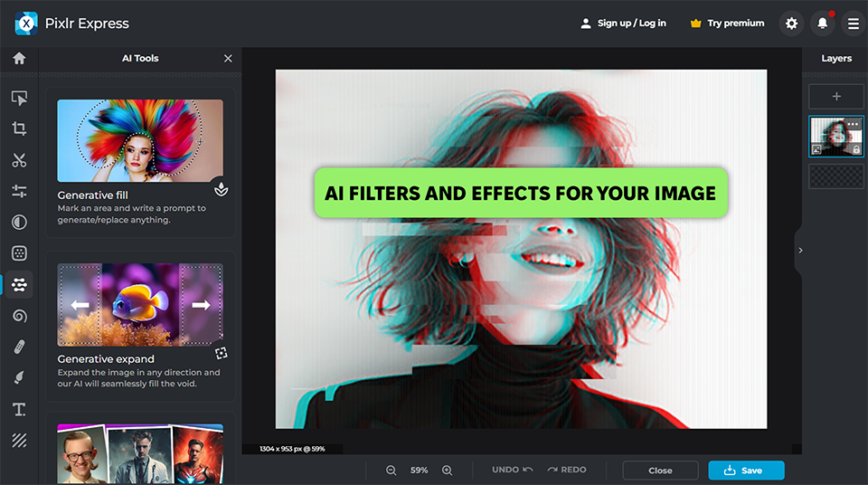Open settings gear icon
This screenshot has height=485, width=868.
pos(792,24)
